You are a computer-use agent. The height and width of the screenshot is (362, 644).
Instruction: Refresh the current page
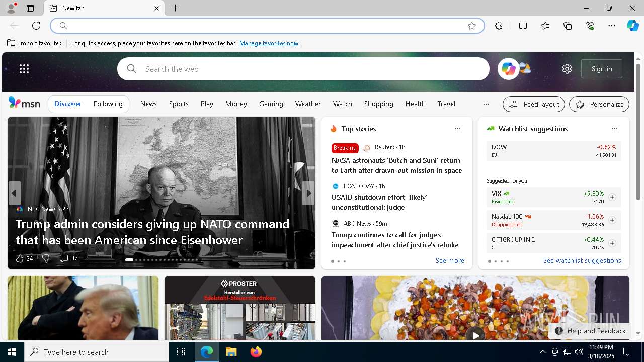[36, 26]
